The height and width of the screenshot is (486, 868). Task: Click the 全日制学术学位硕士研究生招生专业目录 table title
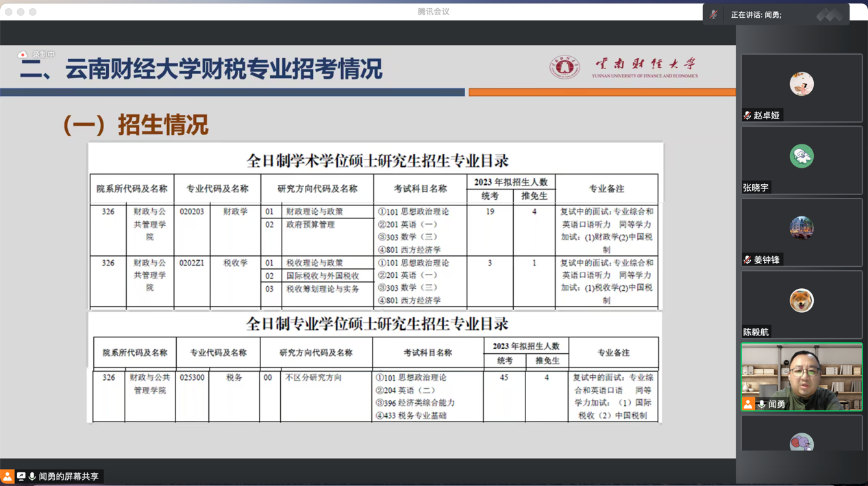[x=377, y=161]
